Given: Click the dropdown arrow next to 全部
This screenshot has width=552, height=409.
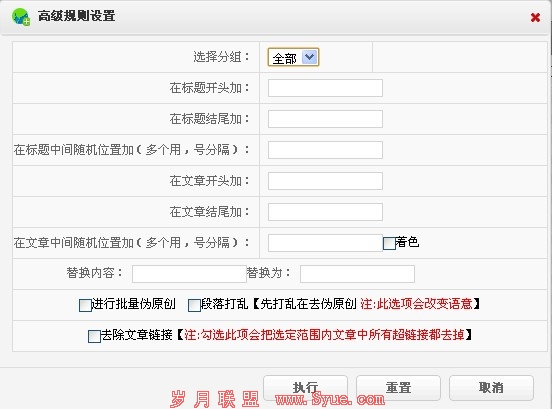Looking at the screenshot, I should pos(309,57).
